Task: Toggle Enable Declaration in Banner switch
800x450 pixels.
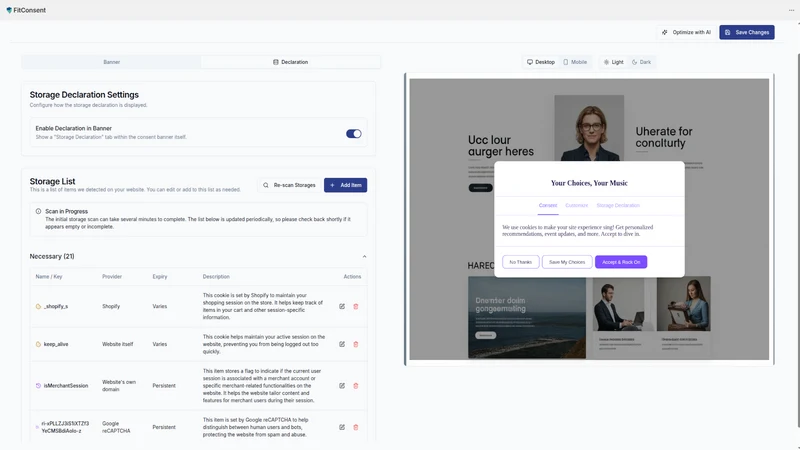Action: tap(354, 134)
